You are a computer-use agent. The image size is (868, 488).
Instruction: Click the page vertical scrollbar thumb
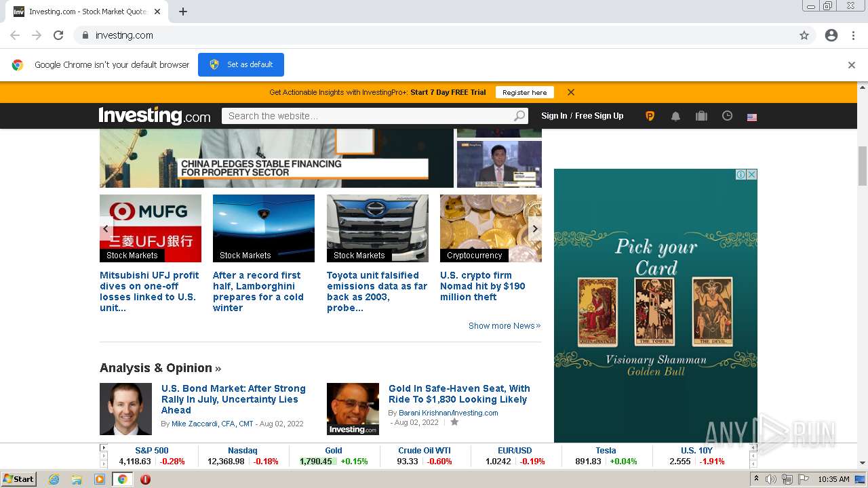click(x=863, y=166)
